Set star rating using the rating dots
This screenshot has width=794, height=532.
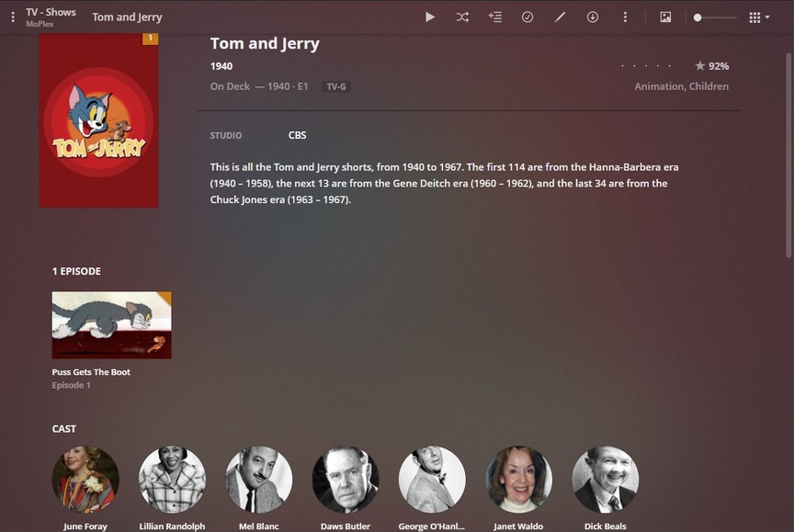[646, 66]
